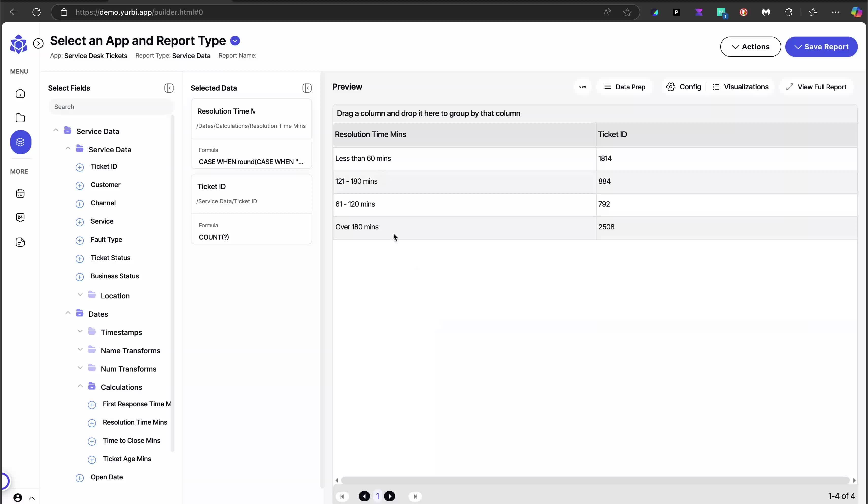Open the Data Prep tab
The height and width of the screenshot is (504, 868).
click(x=624, y=87)
